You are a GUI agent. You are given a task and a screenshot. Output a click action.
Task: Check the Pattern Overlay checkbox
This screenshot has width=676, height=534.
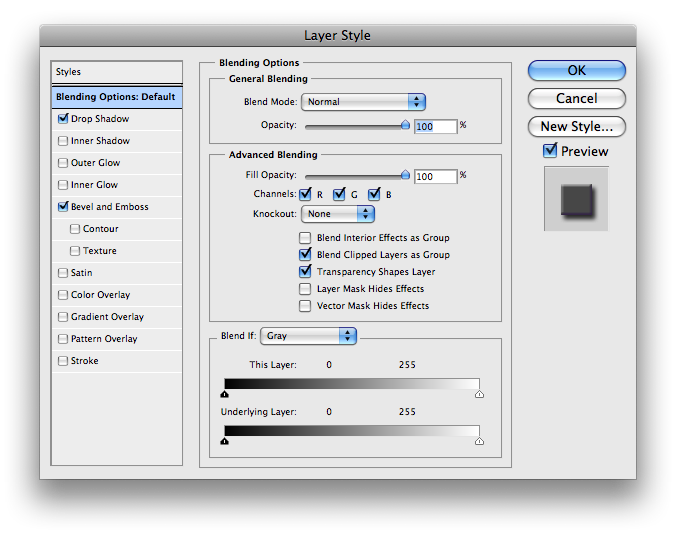[x=63, y=339]
